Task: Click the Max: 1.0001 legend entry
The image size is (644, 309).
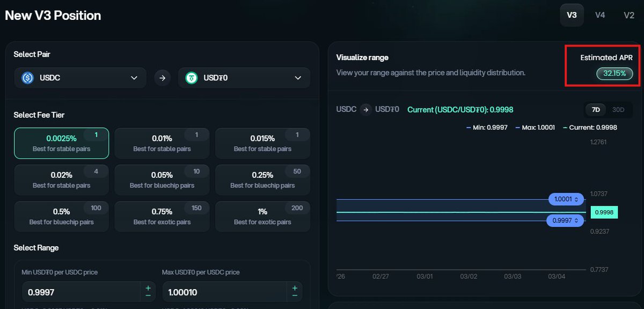Action: pos(535,127)
